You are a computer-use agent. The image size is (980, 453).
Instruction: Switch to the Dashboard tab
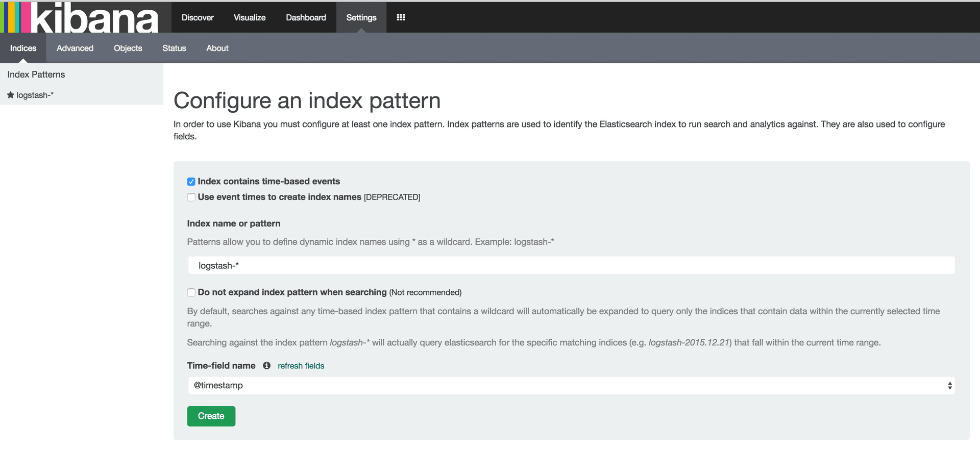pos(306,17)
